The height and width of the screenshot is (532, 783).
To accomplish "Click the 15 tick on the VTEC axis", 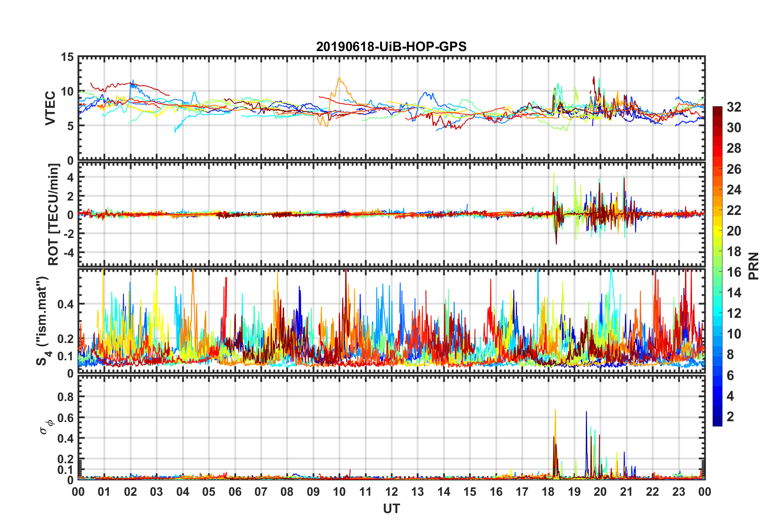I will tap(67, 57).
